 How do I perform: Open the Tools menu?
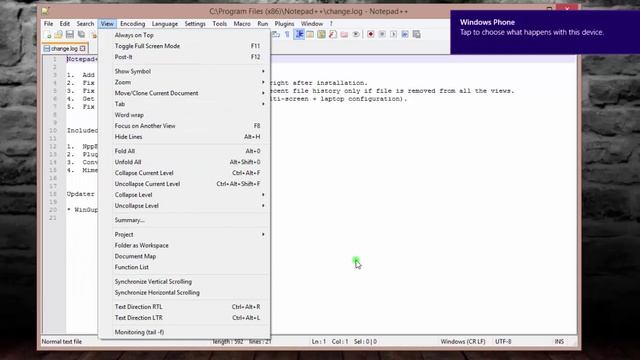[x=220, y=24]
